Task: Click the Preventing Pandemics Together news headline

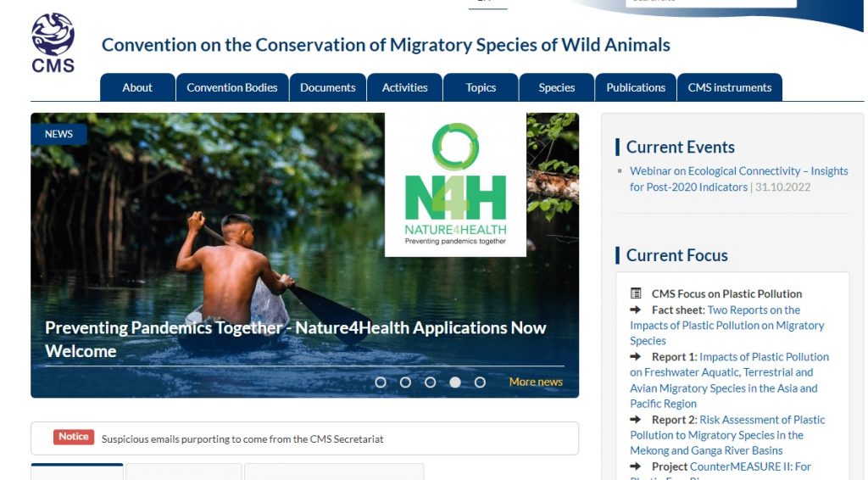Action: click(295, 338)
